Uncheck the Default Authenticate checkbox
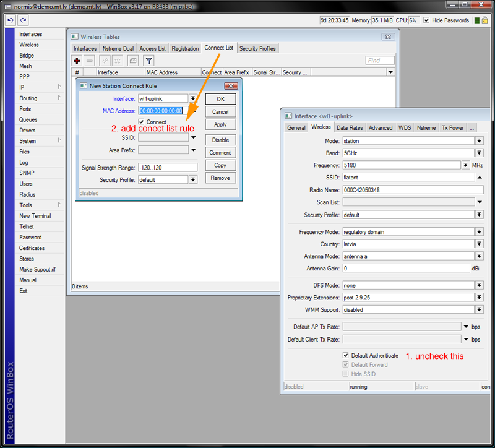 coord(345,356)
